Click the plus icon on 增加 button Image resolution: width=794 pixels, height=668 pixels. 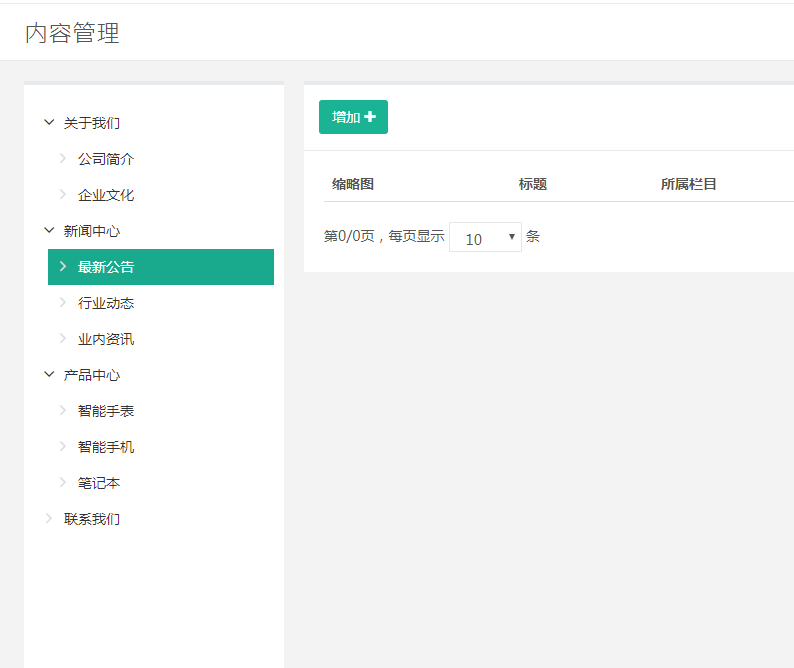coord(370,117)
